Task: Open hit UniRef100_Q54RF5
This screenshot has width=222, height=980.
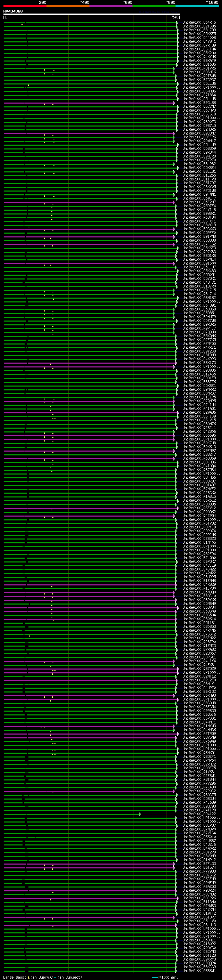Action: point(199,23)
